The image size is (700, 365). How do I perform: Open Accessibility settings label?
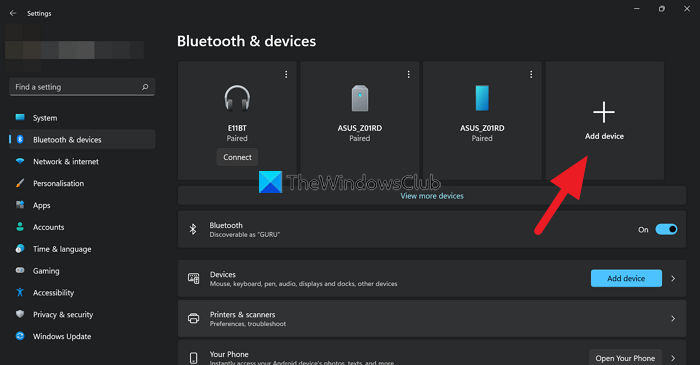[x=54, y=293]
